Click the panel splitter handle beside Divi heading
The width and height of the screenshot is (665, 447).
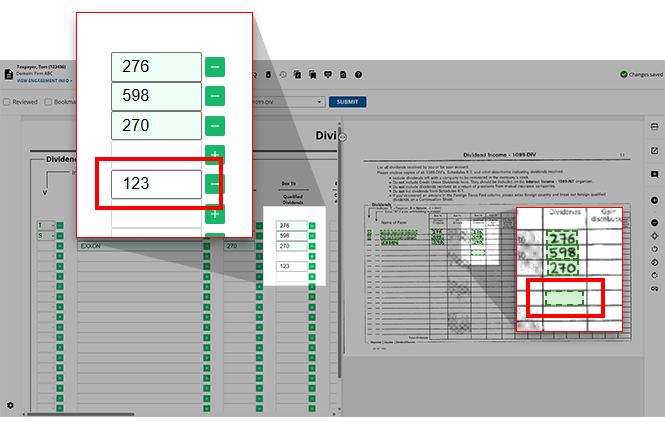pos(343,137)
